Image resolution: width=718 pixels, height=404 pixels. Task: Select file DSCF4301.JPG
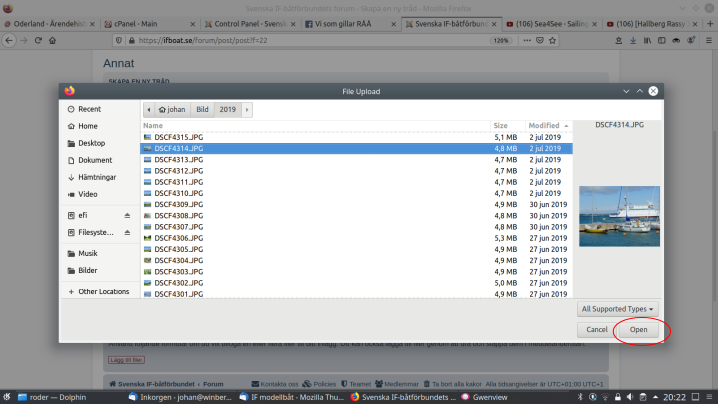coord(356,294)
